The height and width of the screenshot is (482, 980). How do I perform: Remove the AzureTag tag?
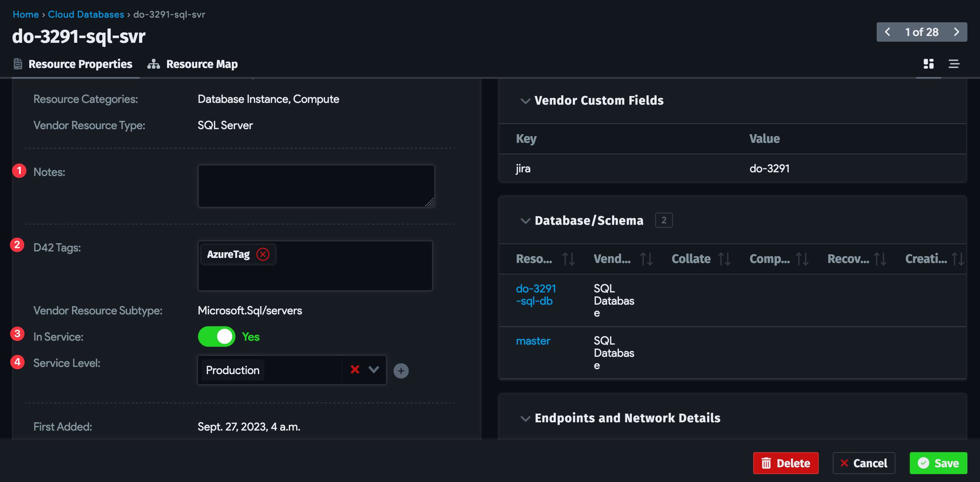point(263,254)
